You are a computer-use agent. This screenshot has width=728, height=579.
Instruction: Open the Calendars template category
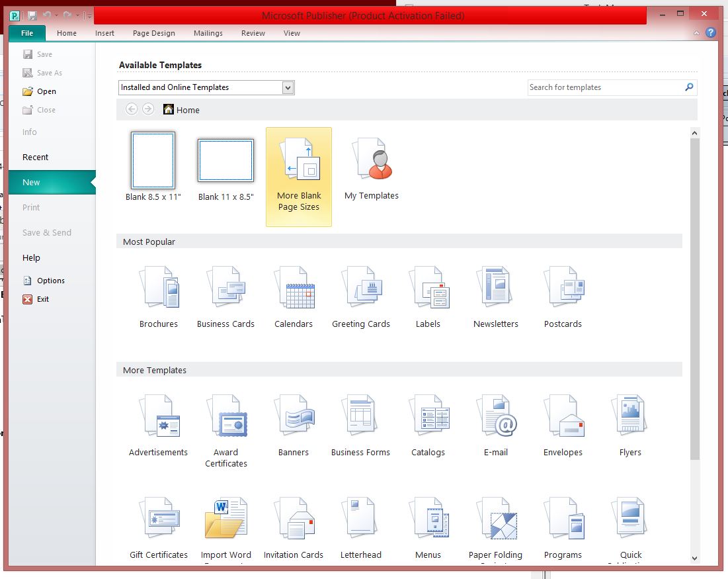pyautogui.click(x=294, y=297)
